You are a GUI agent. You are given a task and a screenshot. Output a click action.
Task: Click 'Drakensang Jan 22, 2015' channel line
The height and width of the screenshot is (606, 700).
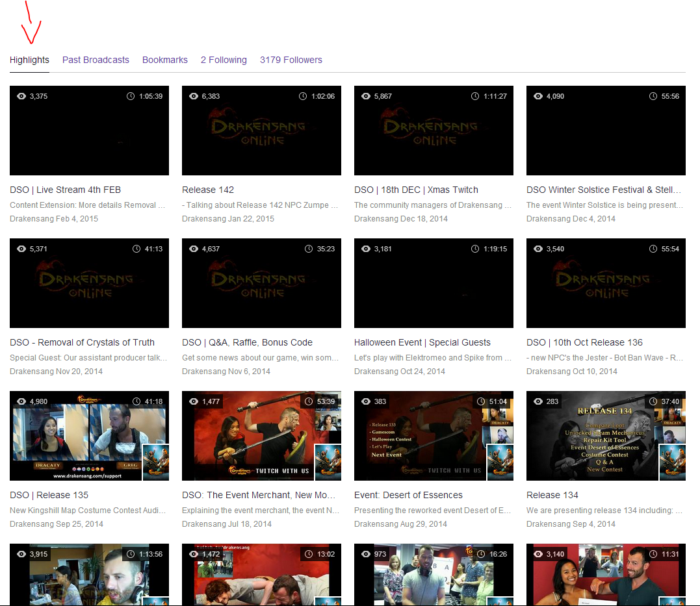point(228,219)
